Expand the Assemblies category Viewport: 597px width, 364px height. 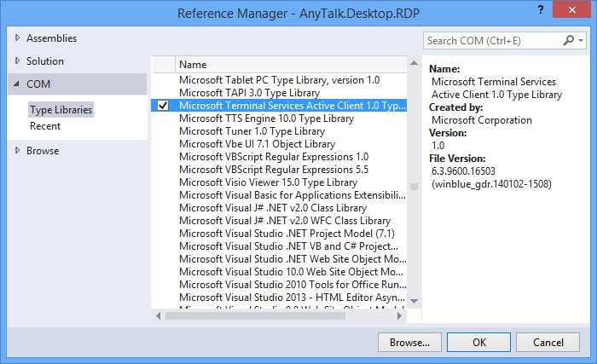[17, 38]
